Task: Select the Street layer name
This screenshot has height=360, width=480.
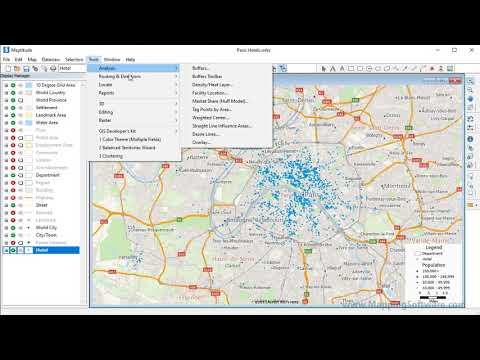Action: coord(42,205)
